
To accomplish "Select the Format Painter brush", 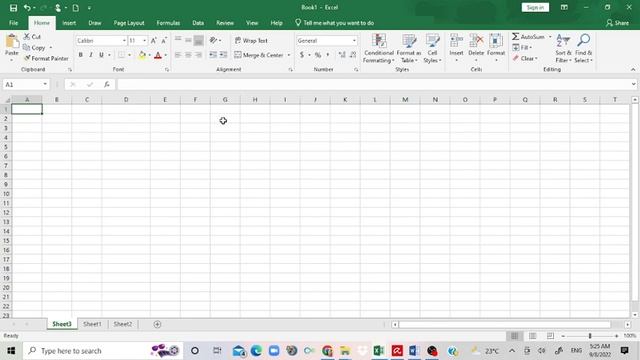I will (46, 58).
